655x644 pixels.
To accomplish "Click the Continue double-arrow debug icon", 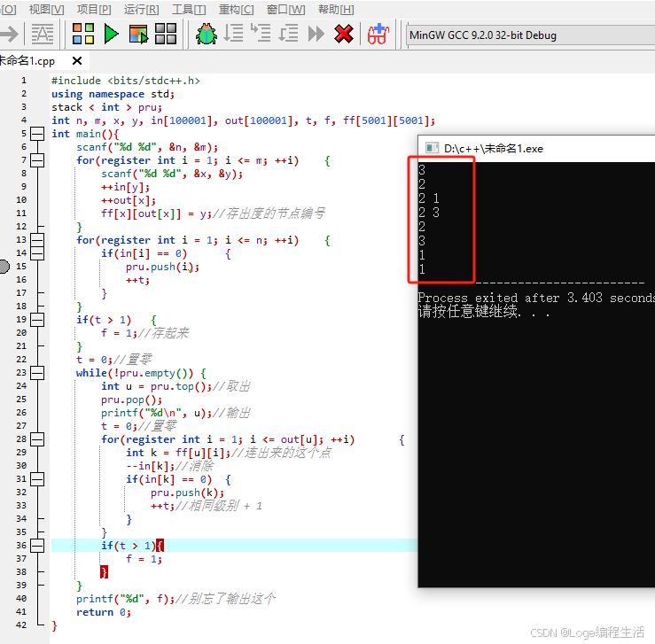I will click(x=316, y=34).
